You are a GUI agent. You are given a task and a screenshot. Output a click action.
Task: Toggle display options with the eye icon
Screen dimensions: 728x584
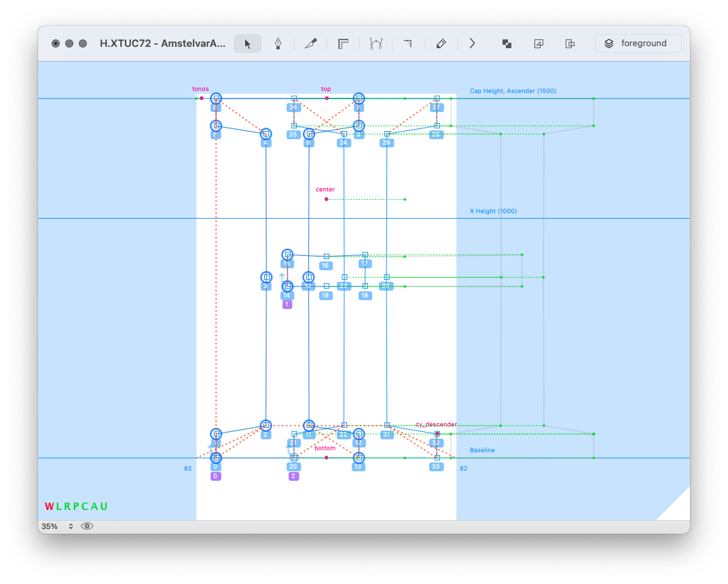(x=87, y=526)
